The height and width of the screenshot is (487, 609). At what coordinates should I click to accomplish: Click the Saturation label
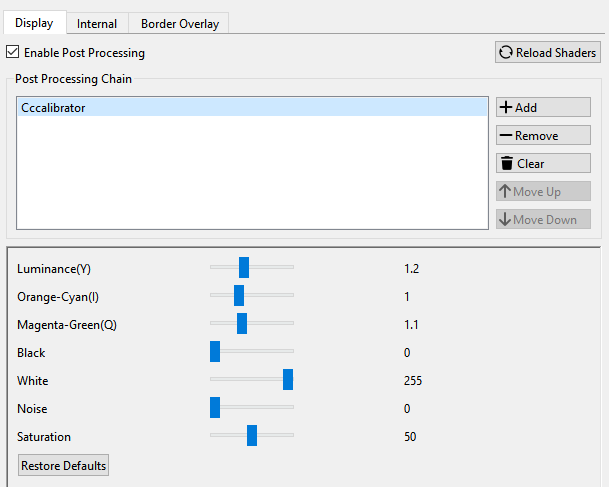(x=44, y=437)
